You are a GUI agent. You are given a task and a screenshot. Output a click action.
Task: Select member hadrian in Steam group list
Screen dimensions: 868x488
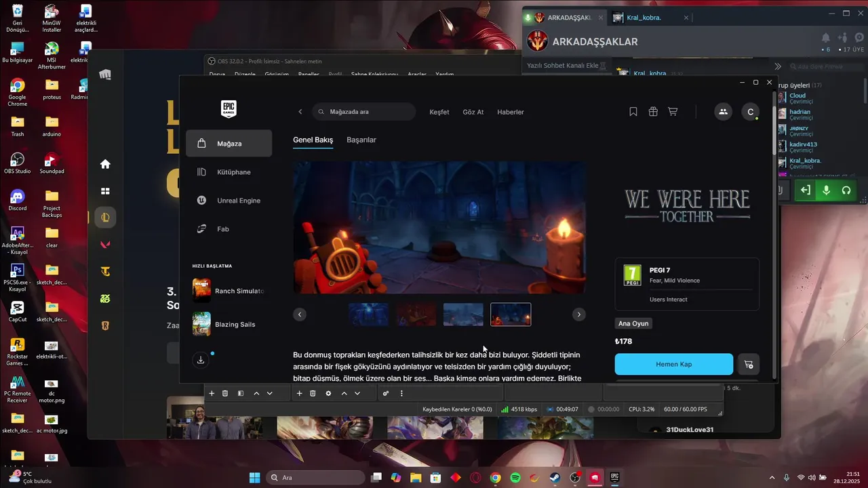[800, 112]
